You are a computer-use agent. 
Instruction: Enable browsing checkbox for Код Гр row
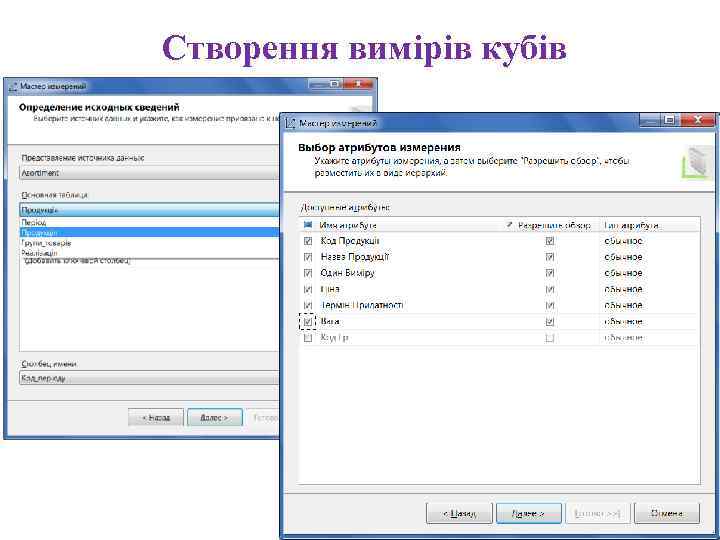pyautogui.click(x=550, y=338)
